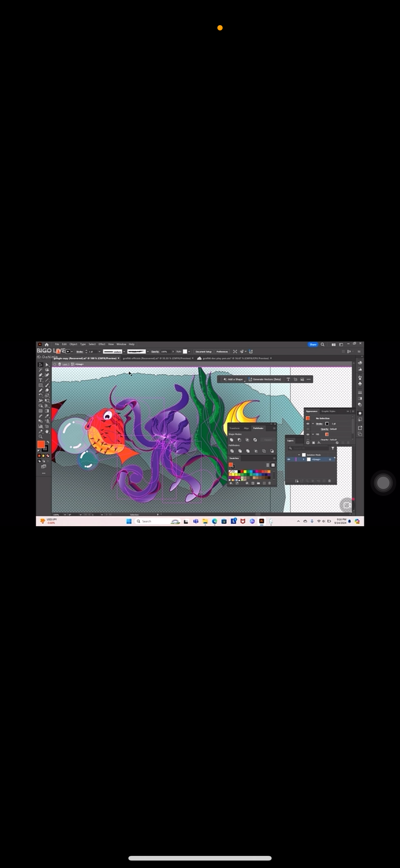Click Generate Vectors (Beta) button
400x868 pixels.
tap(264, 379)
